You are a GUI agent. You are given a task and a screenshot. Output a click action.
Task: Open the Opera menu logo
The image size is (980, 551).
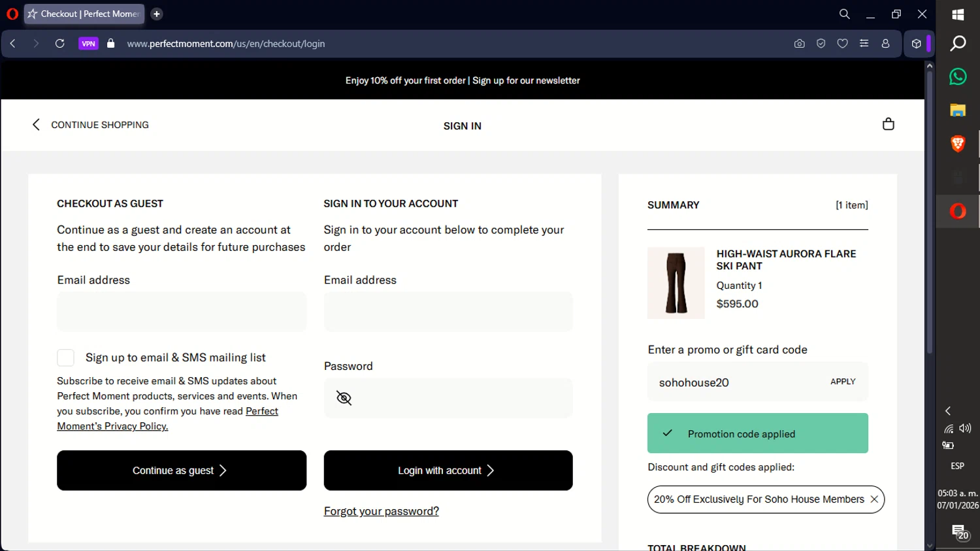tap(12, 14)
